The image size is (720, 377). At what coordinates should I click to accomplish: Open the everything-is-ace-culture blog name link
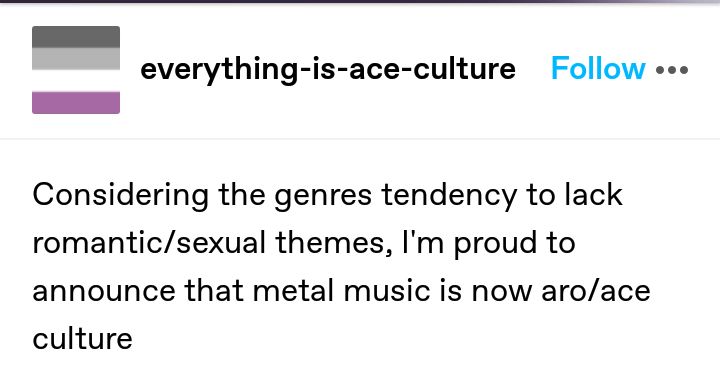coord(328,69)
